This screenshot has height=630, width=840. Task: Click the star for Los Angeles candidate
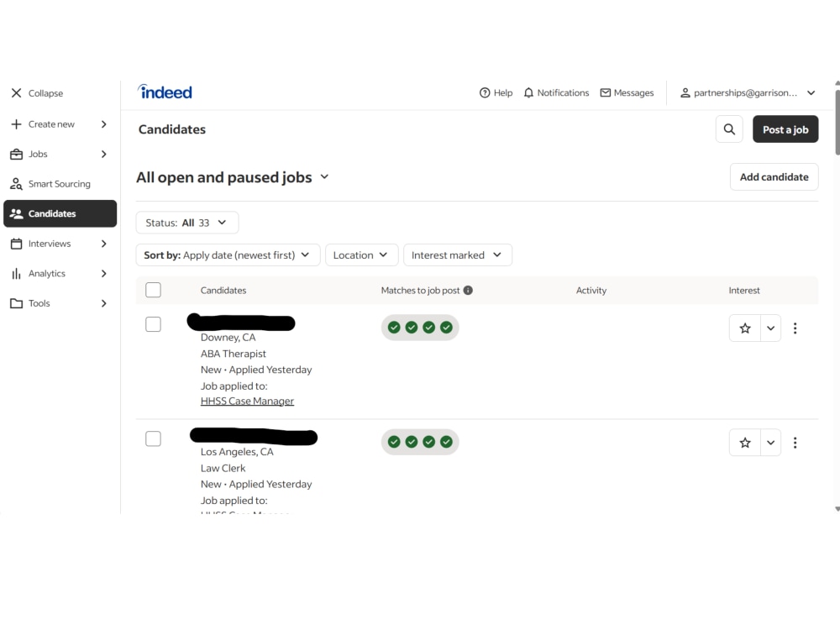point(744,443)
